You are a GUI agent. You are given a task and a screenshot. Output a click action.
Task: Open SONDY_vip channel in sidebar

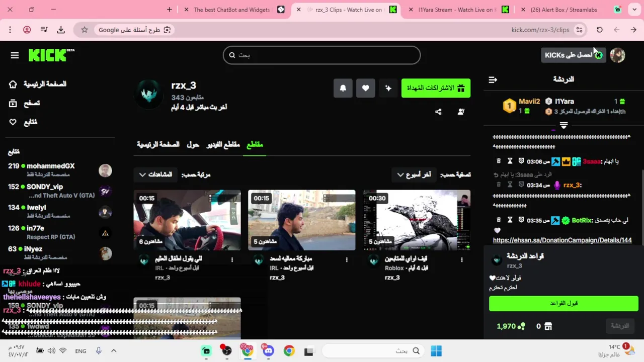[x=60, y=191]
